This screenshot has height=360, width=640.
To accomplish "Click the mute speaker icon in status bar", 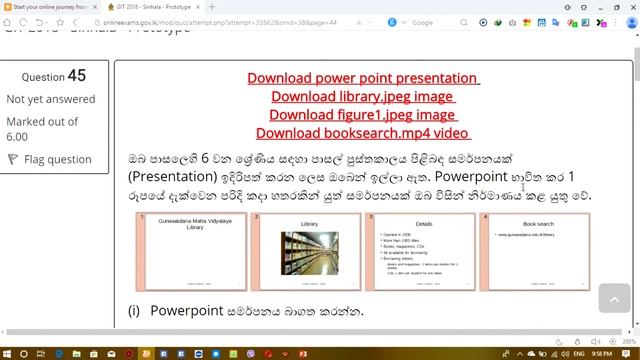I will (596, 342).
